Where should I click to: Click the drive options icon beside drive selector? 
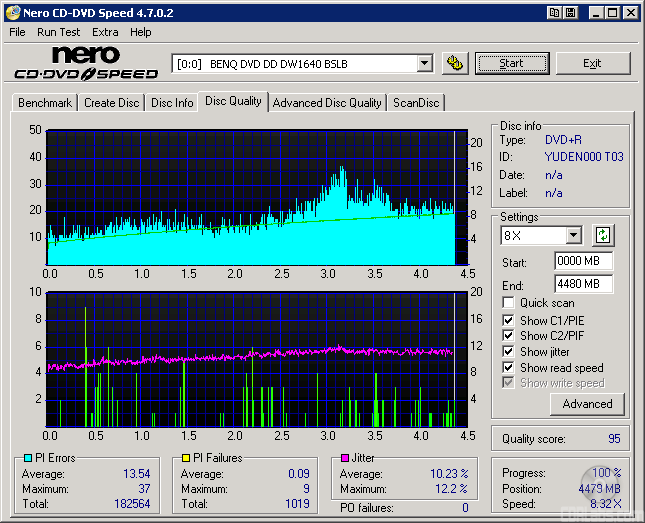[455, 63]
